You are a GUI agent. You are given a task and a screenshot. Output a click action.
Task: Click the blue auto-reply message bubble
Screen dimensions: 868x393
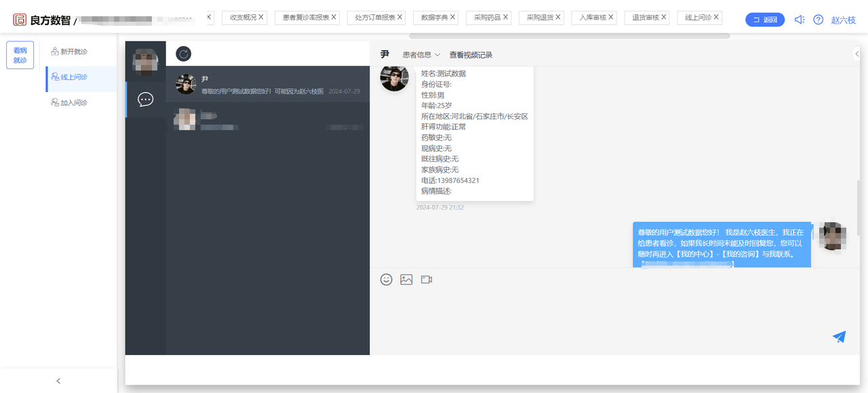point(722,245)
